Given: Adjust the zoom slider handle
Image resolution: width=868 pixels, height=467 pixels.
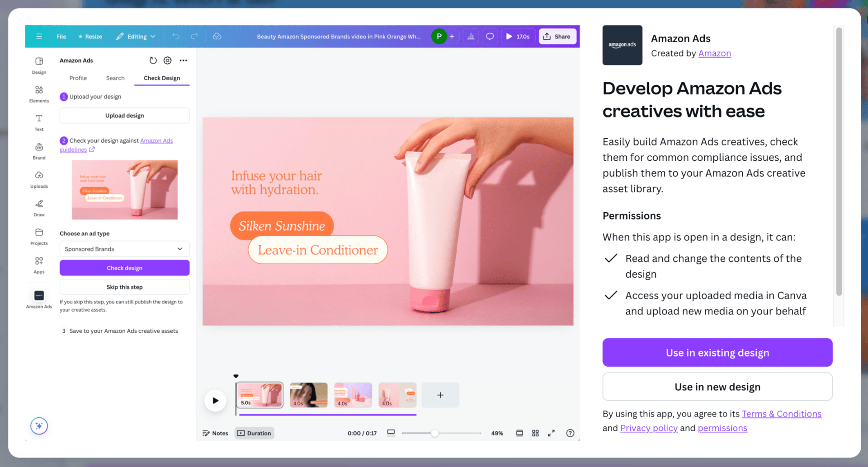Looking at the screenshot, I should pyautogui.click(x=434, y=433).
